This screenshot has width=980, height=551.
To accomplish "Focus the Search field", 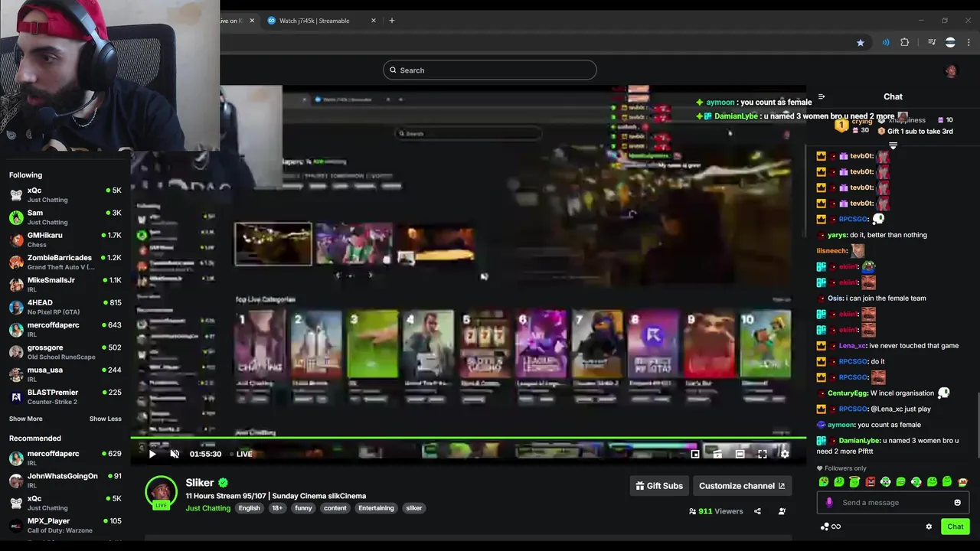I will 490,70.
